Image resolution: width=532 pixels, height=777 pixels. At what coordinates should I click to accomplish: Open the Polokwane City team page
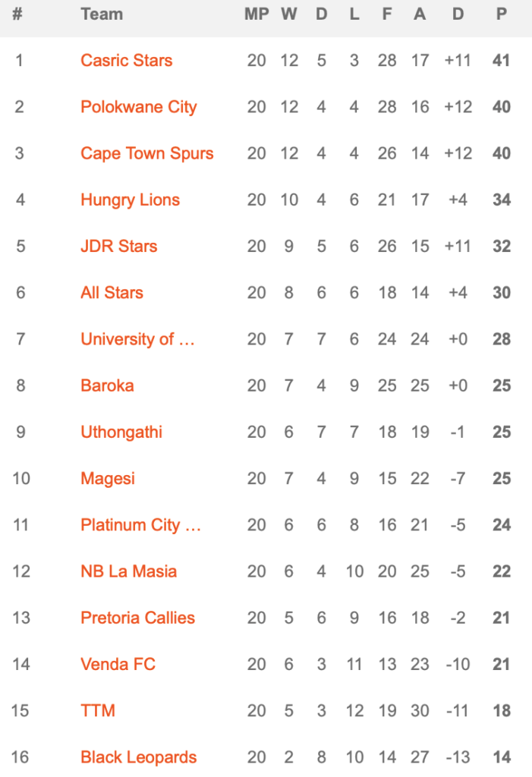(x=138, y=107)
